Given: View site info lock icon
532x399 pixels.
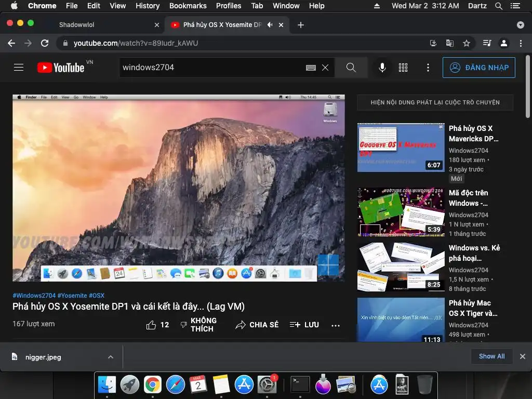Looking at the screenshot, I should pyautogui.click(x=65, y=43).
